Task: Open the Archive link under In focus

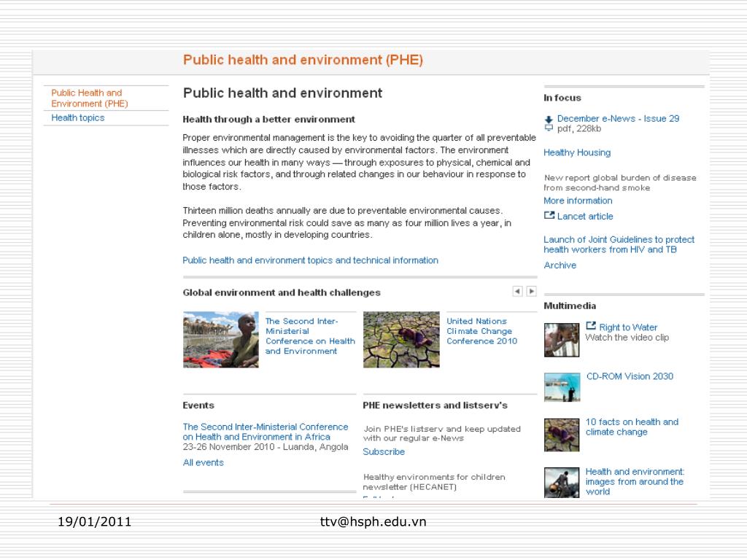Action: pos(560,265)
